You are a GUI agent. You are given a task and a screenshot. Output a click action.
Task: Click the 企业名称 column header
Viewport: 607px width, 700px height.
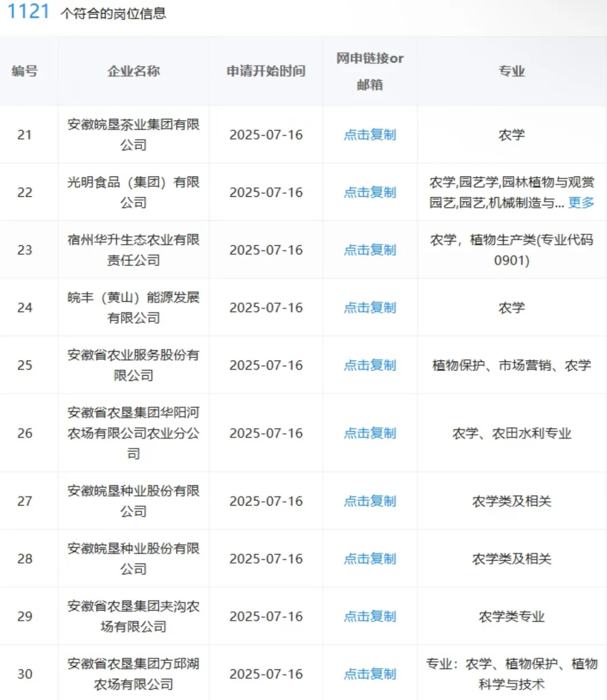134,71
